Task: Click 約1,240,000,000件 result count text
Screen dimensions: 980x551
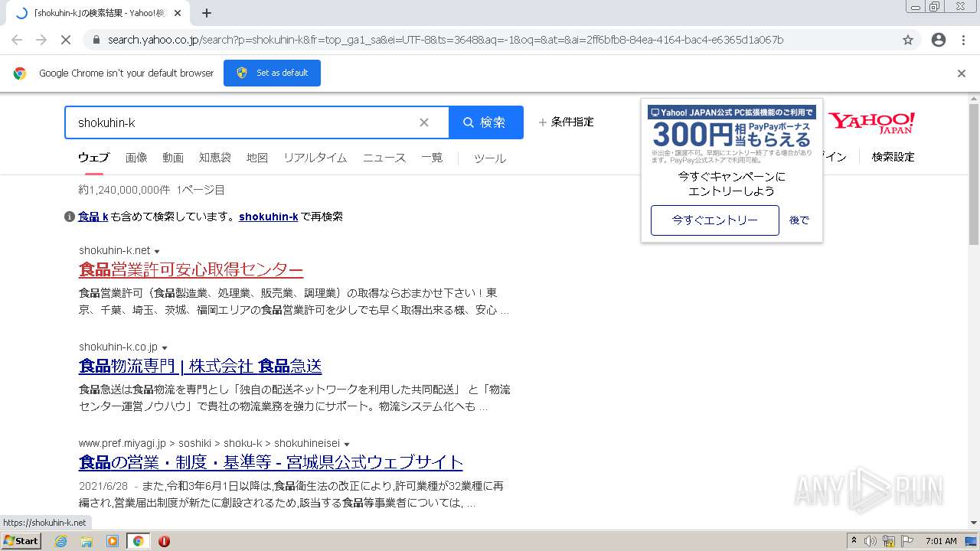Action: [x=124, y=190]
